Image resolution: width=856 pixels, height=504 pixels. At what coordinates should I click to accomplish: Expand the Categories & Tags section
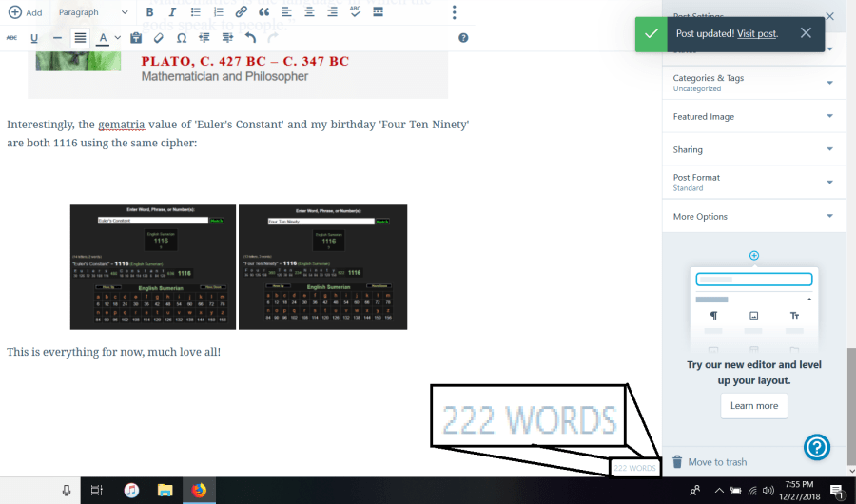(x=753, y=83)
